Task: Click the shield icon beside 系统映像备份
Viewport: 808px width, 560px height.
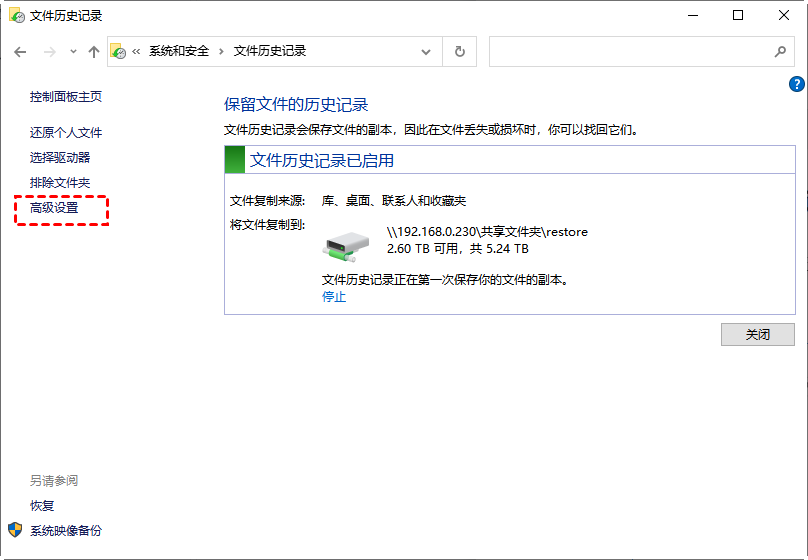Action: [x=15, y=530]
